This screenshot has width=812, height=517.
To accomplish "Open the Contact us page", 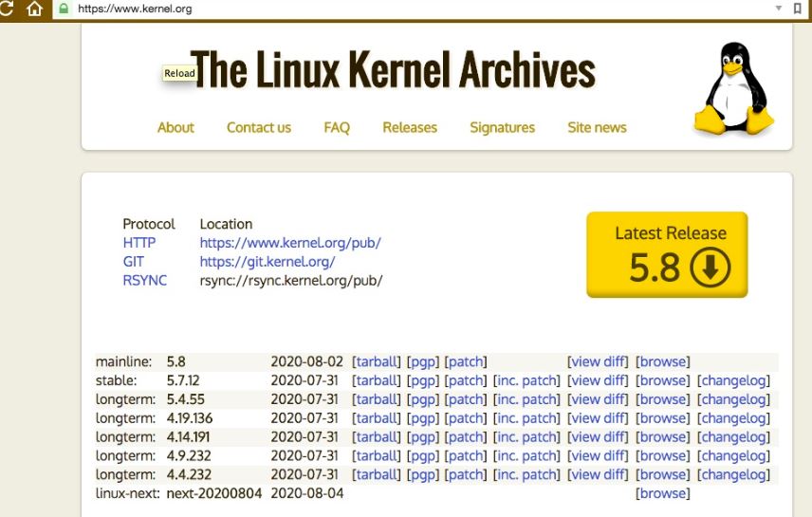I will [259, 127].
